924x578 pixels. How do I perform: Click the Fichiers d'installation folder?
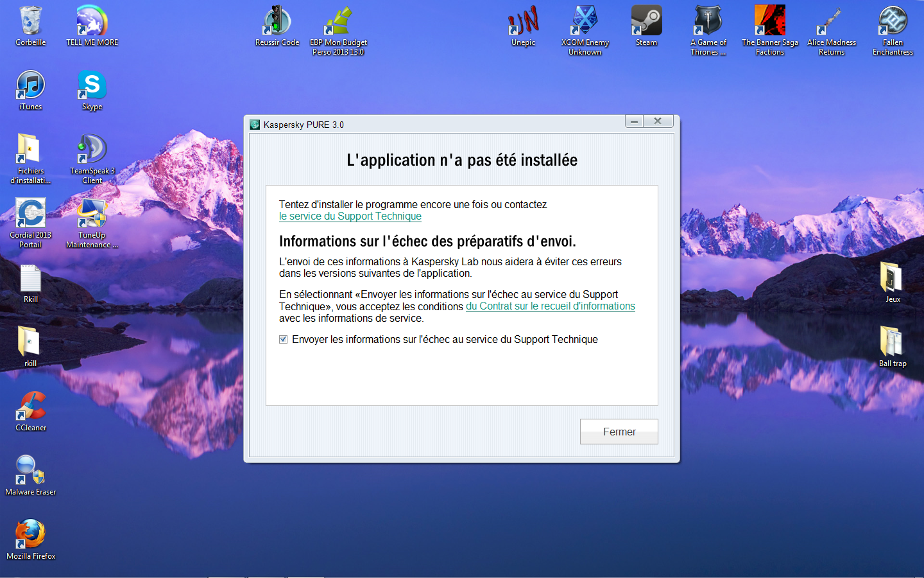click(x=31, y=158)
